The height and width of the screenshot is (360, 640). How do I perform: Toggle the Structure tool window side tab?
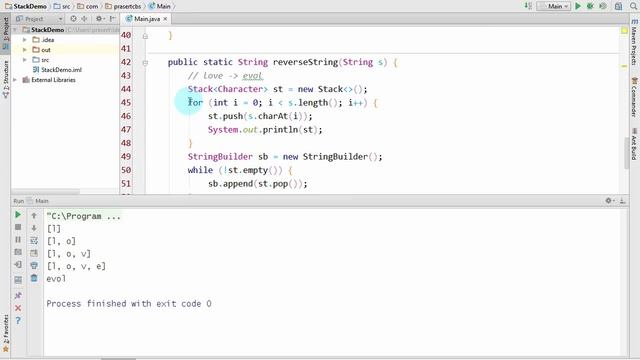(x=6, y=79)
